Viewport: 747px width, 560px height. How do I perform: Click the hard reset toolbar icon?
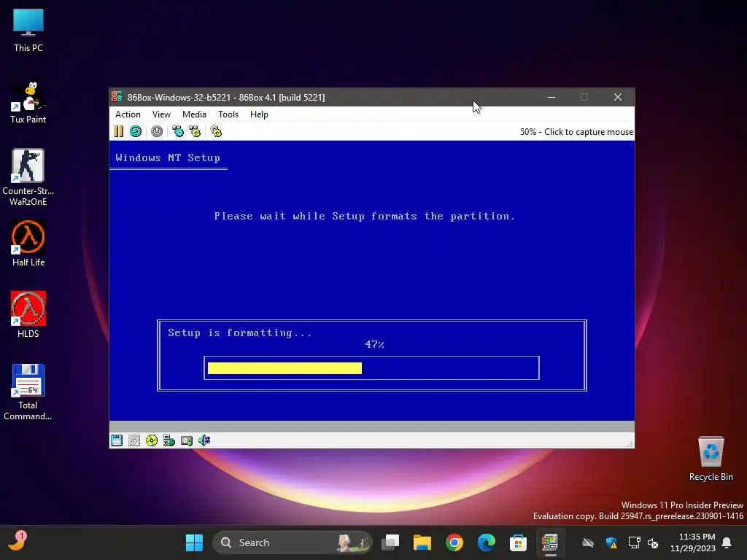point(136,131)
